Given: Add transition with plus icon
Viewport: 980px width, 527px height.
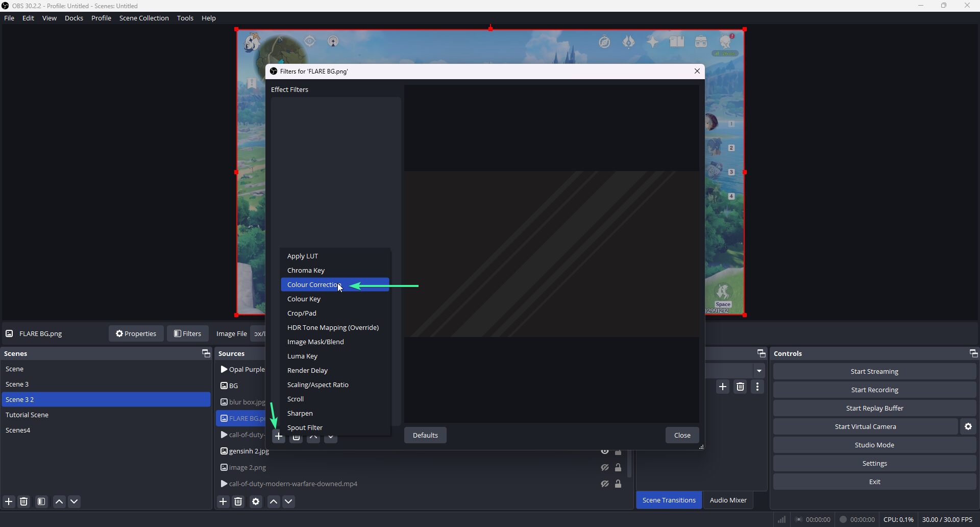Looking at the screenshot, I should pos(723,387).
